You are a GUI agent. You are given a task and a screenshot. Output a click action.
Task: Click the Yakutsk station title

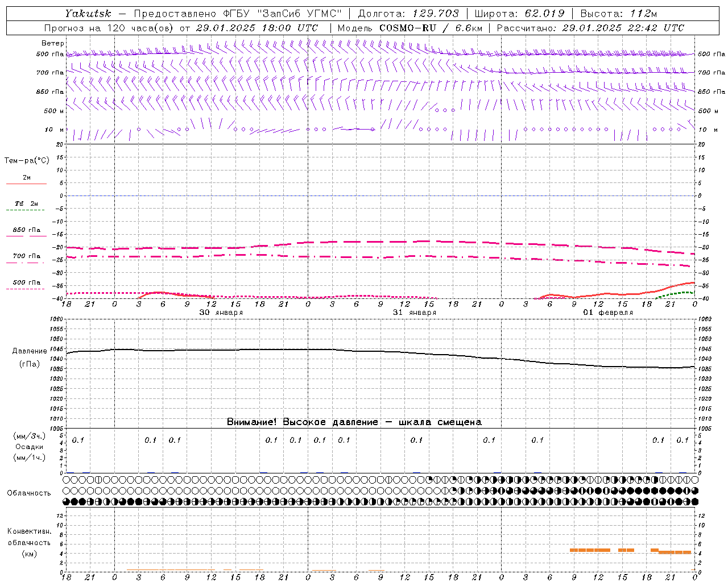point(88,13)
